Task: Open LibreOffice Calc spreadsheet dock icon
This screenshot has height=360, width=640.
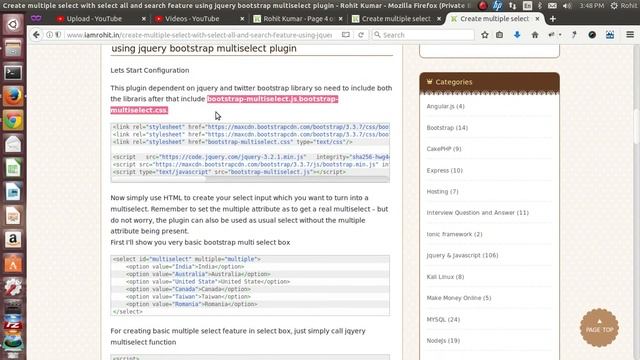Action: [x=13, y=168]
